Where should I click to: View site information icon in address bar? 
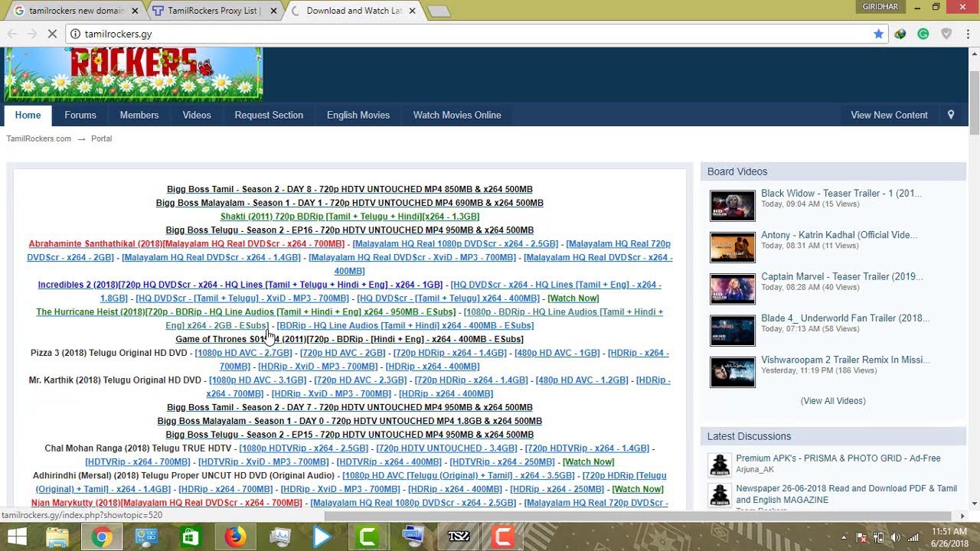[x=75, y=34]
